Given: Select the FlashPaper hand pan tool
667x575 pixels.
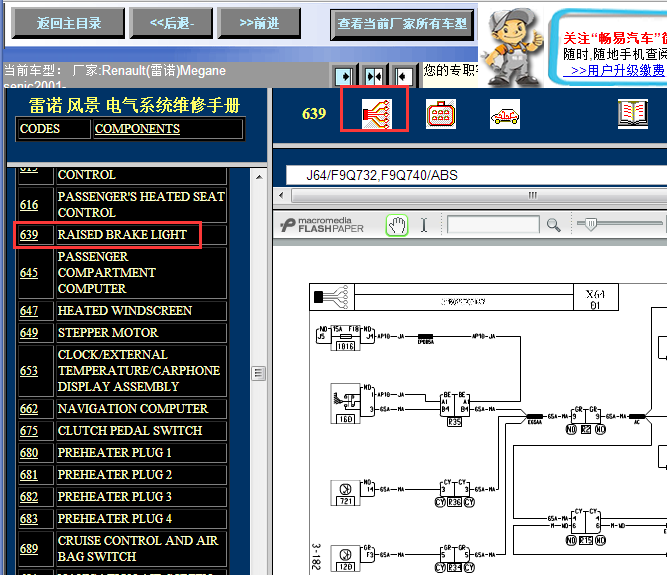Looking at the screenshot, I should 397,225.
